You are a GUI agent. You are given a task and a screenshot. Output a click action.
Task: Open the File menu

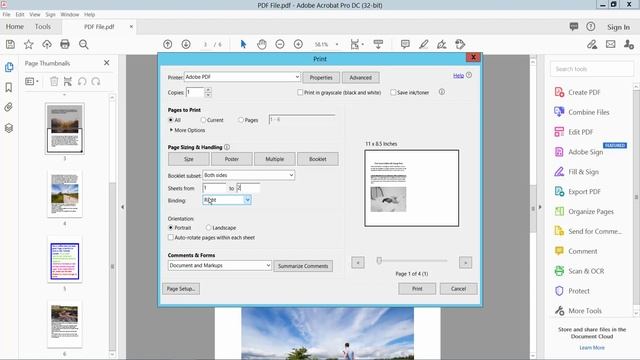[7, 14]
